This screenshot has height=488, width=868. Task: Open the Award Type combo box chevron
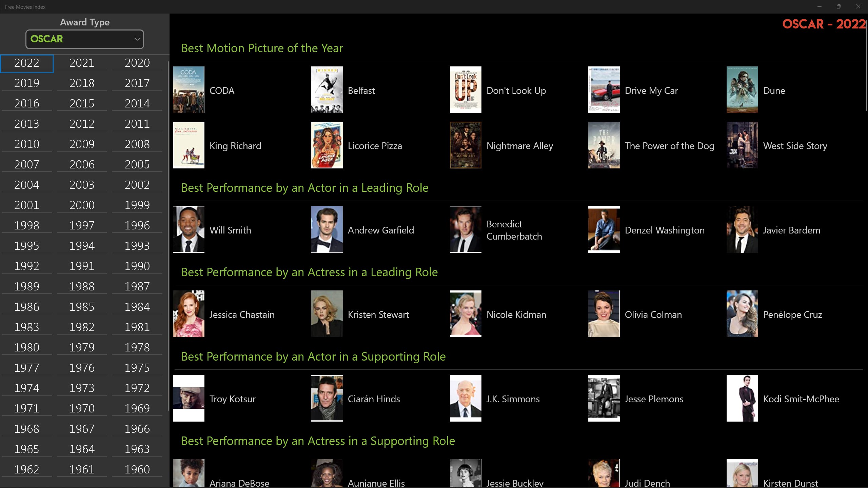[x=137, y=39]
